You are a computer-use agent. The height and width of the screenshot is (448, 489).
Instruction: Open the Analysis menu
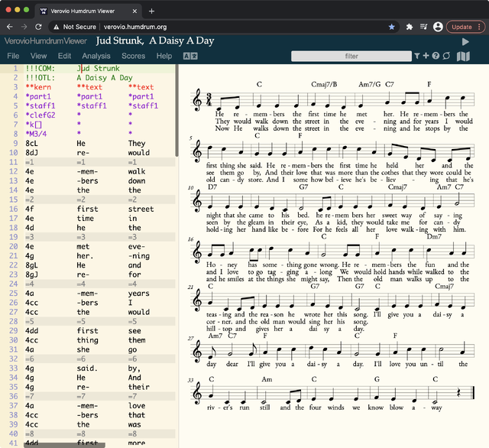pyautogui.click(x=96, y=56)
